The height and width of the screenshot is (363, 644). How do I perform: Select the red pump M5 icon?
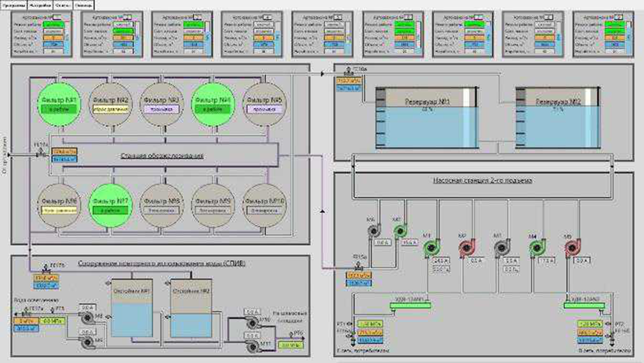click(x=572, y=248)
